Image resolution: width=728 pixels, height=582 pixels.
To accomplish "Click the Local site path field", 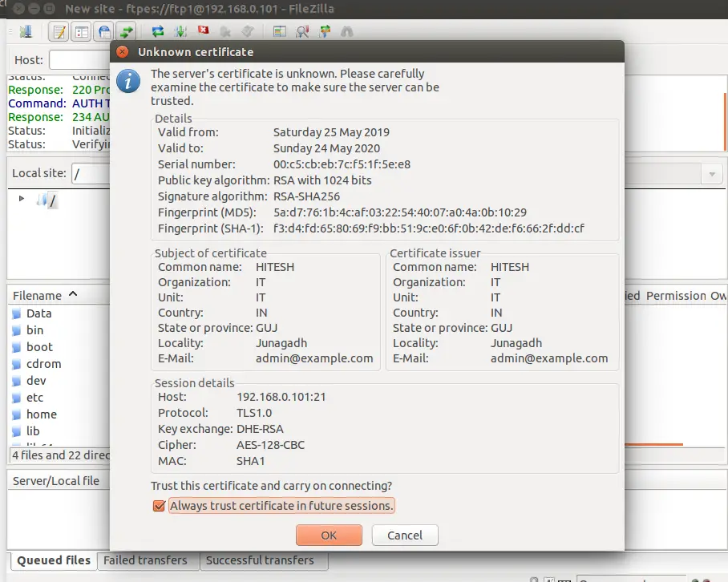I will pos(91,173).
